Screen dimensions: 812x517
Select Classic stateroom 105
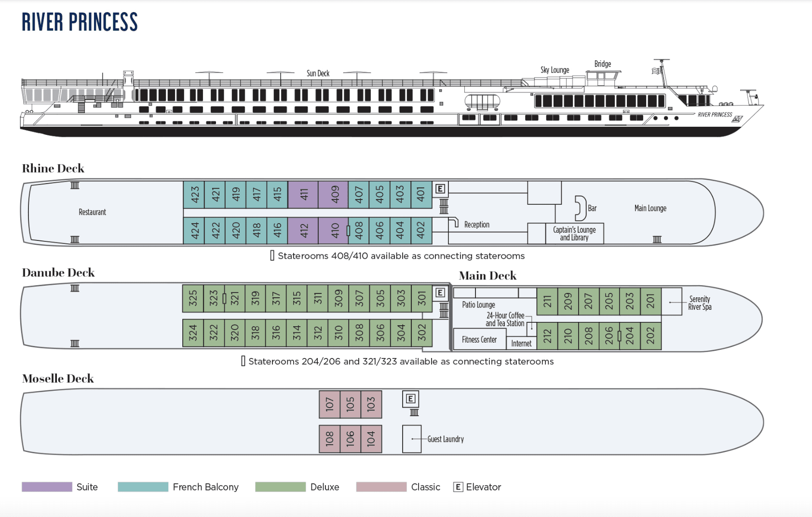pyautogui.click(x=351, y=404)
